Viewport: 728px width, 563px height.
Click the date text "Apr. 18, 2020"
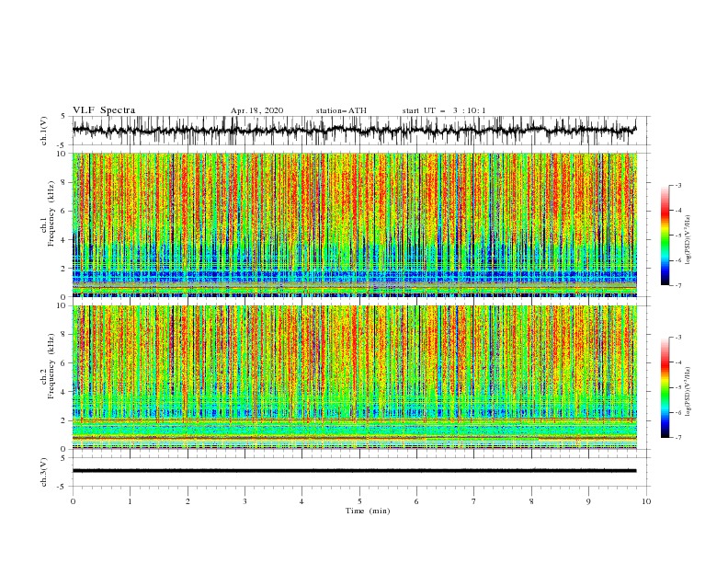point(256,110)
